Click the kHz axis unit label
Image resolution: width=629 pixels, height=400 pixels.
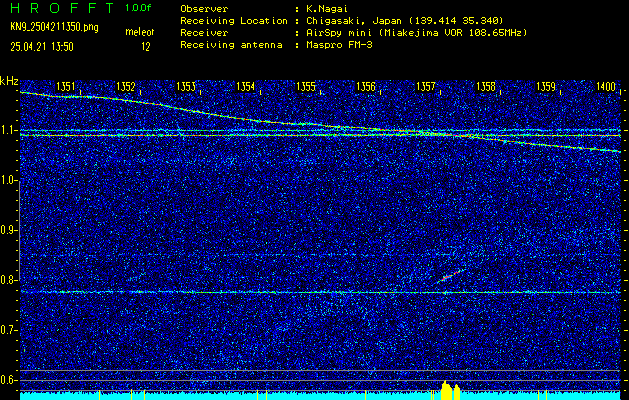(x=9, y=81)
